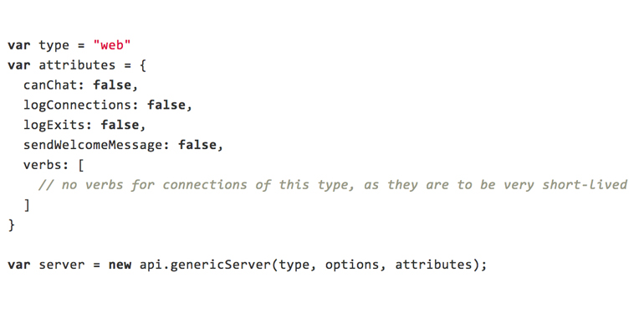Click the new keyword
Screen dimensions: 644x329
[x=120, y=265]
